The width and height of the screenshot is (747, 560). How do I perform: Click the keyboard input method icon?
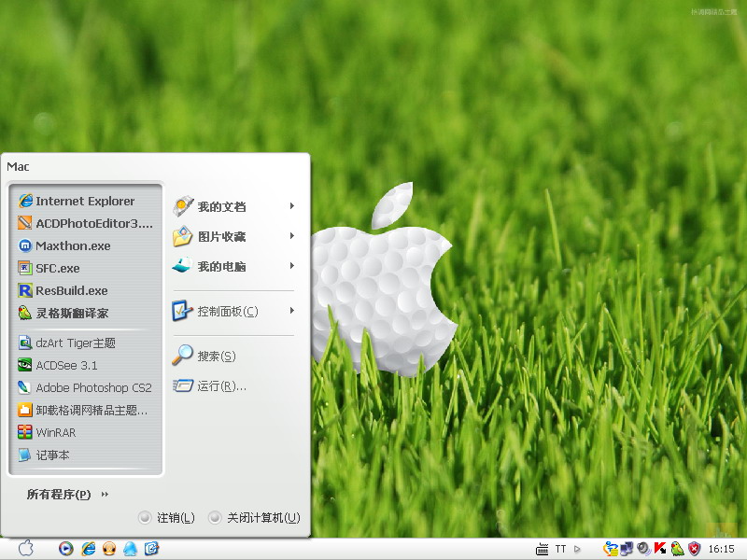pyautogui.click(x=543, y=549)
